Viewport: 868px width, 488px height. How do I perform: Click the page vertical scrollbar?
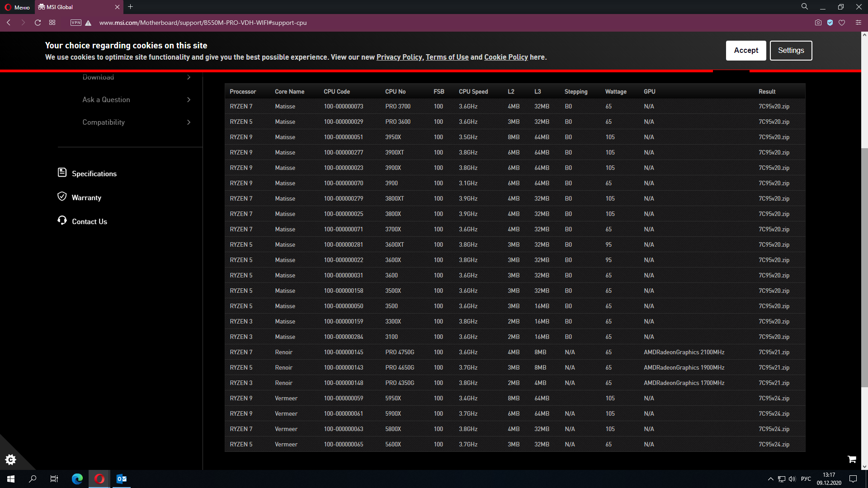click(864, 267)
